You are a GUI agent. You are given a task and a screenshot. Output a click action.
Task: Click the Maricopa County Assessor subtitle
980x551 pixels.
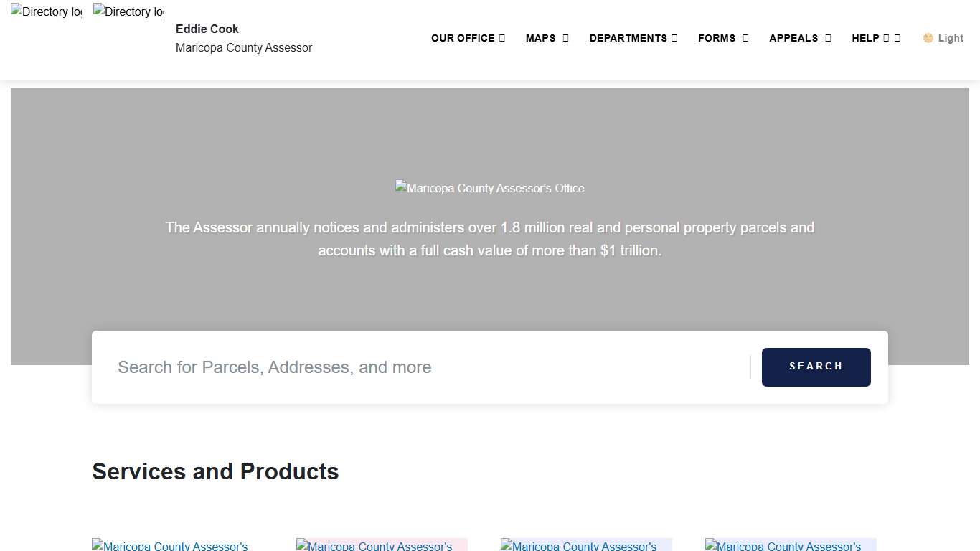(244, 47)
